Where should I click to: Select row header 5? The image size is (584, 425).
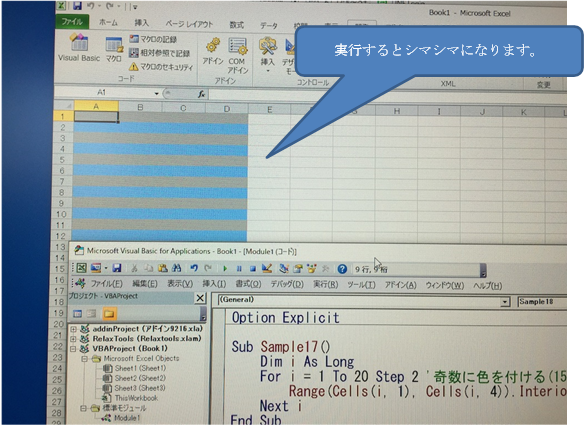point(62,160)
